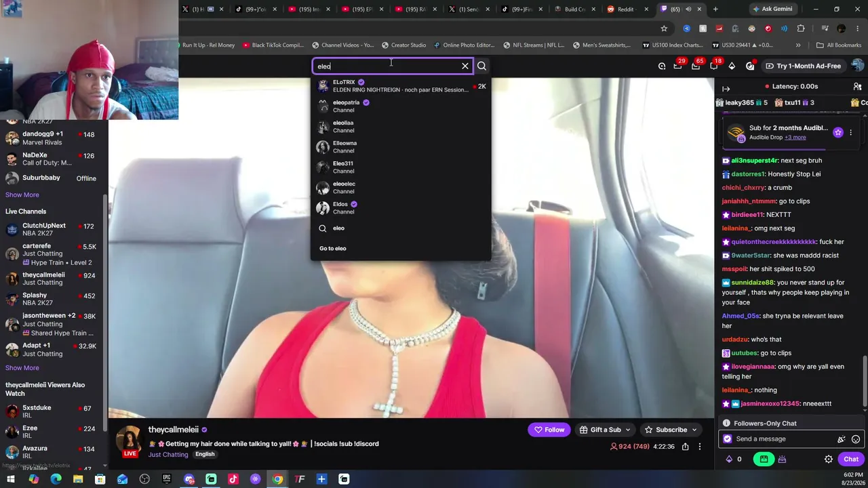Click the celebration popper icon in chat input

click(x=842, y=439)
